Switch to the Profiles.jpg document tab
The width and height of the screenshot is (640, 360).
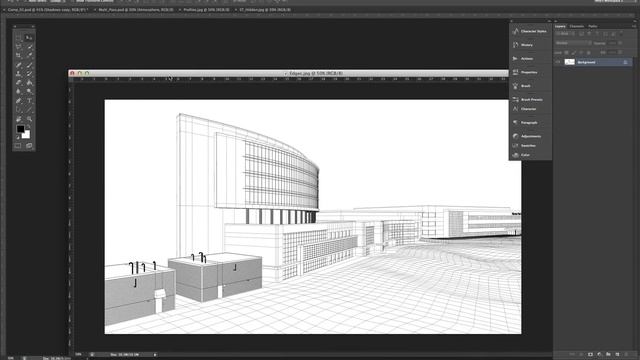click(206, 9)
